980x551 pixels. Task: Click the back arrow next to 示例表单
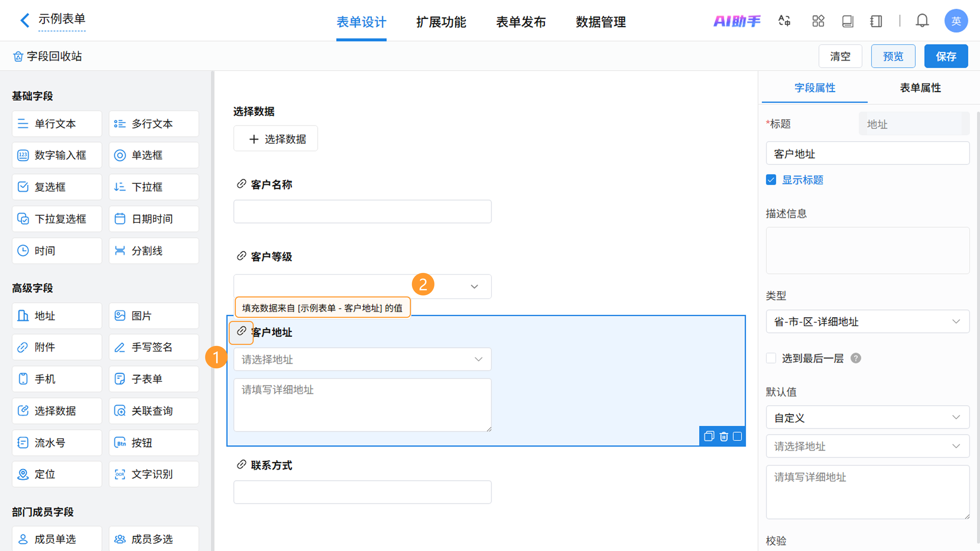click(25, 20)
